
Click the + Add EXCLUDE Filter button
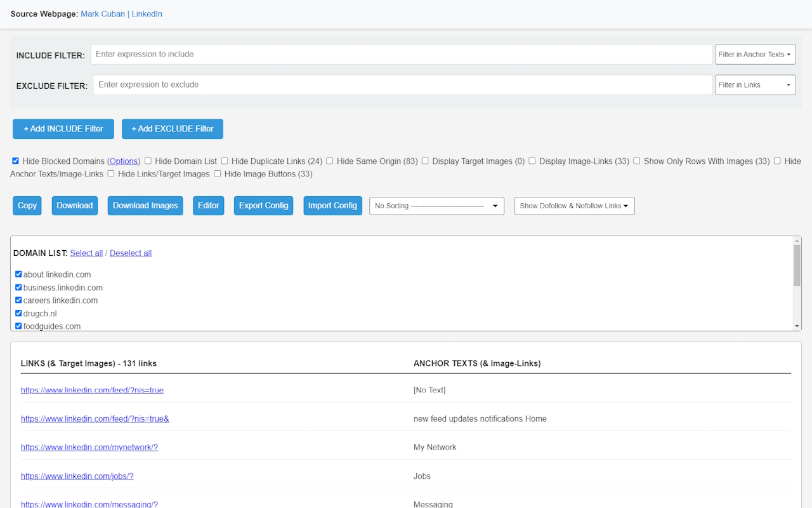pyautogui.click(x=173, y=128)
